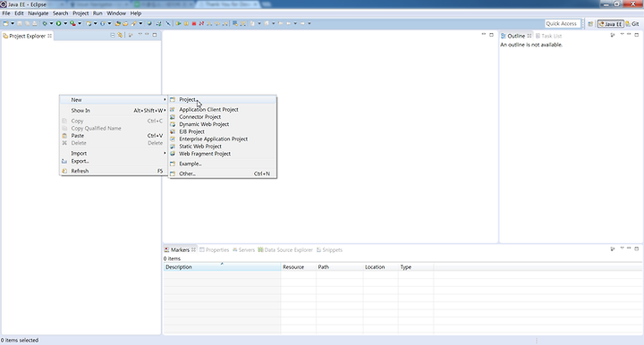Switch to the Git perspective button
The image size is (644, 345).
pyautogui.click(x=632, y=24)
